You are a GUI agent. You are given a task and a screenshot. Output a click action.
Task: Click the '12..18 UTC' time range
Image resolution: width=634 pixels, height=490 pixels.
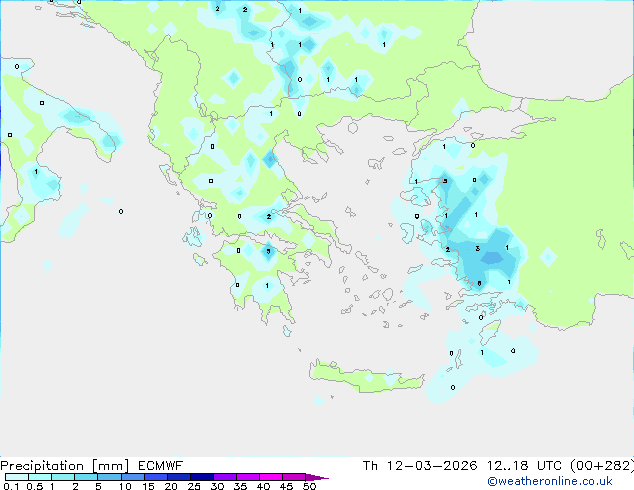525,466
